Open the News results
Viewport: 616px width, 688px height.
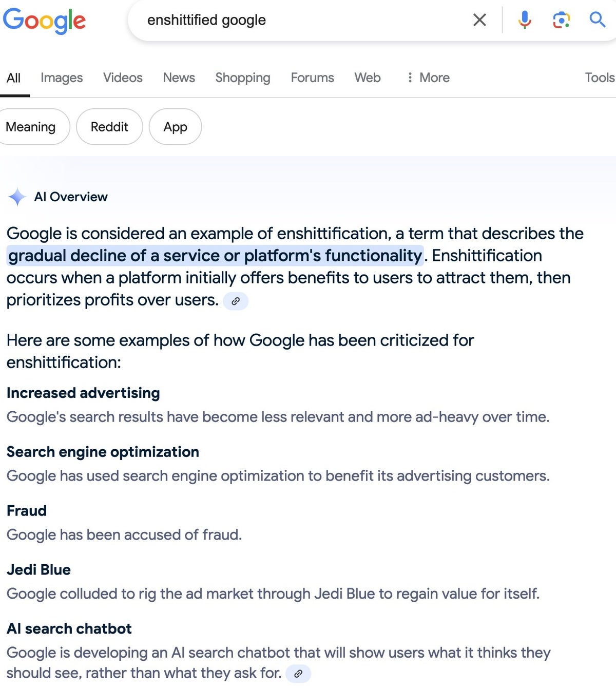pos(179,78)
